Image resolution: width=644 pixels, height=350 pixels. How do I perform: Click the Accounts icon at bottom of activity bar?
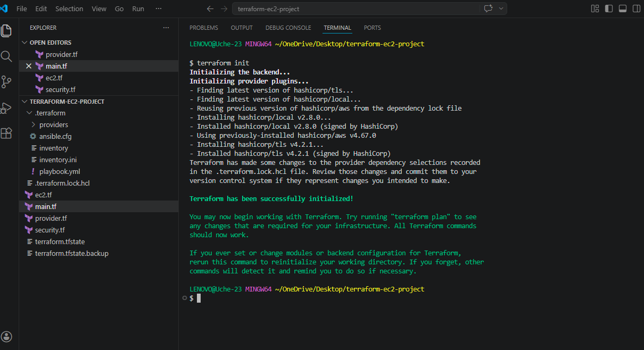coord(6,336)
